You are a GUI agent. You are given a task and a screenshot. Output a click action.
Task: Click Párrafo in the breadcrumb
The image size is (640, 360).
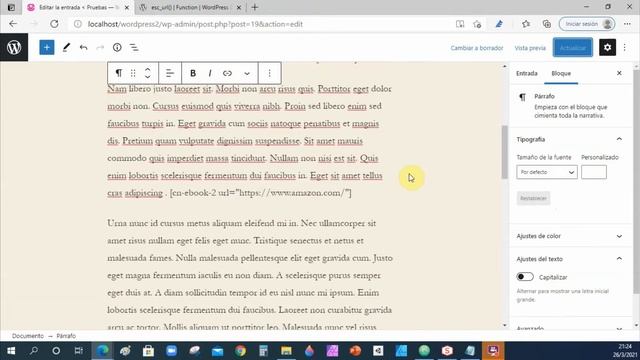coord(66,336)
